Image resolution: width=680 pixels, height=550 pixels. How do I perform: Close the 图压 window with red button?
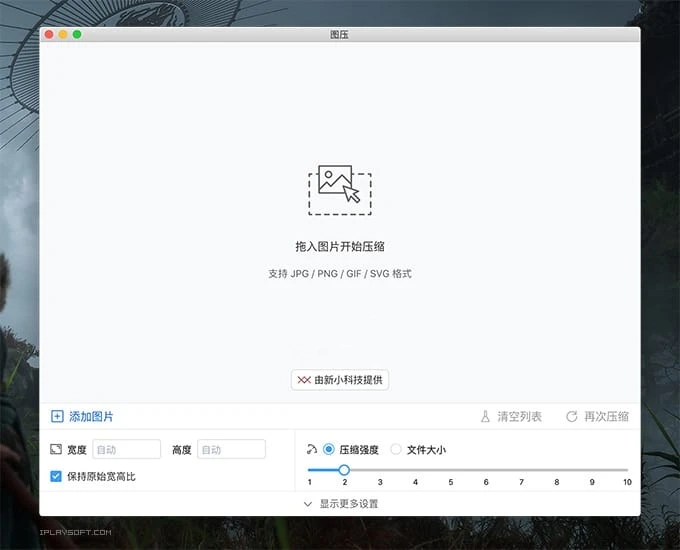tap(49, 34)
